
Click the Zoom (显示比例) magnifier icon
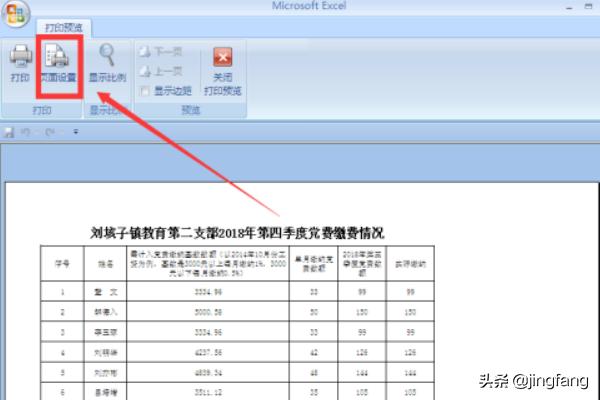[x=107, y=64]
